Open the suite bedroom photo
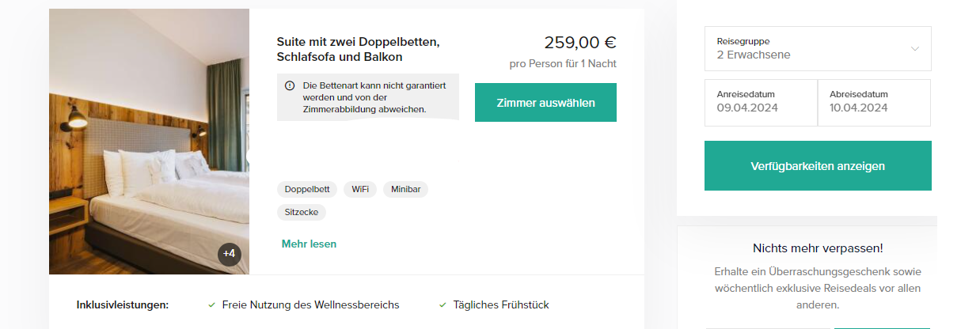980x329 pixels. [x=149, y=142]
